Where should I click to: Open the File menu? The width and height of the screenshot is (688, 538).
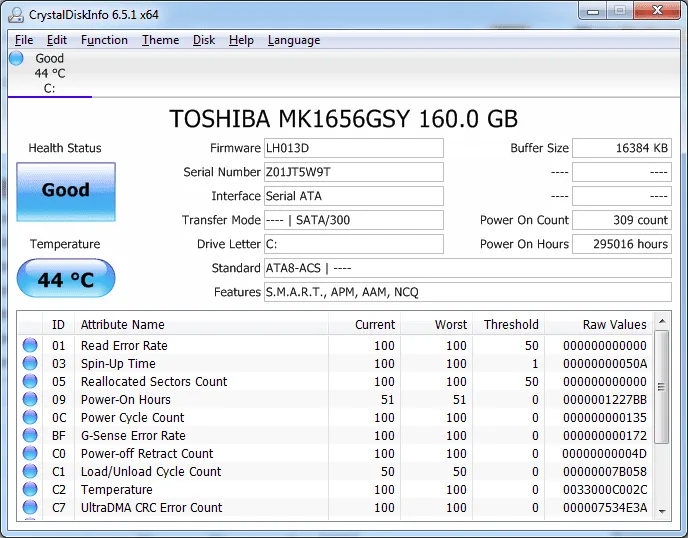pyautogui.click(x=24, y=40)
